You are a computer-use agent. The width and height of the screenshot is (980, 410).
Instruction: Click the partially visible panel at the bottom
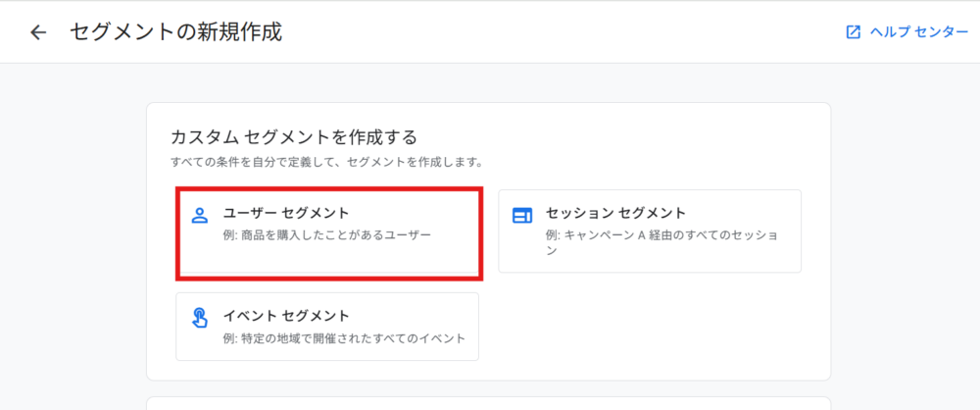(x=488, y=403)
